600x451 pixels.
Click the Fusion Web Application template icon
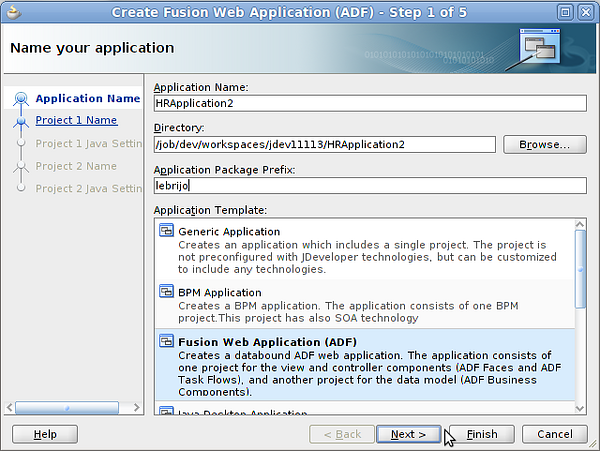[167, 342]
